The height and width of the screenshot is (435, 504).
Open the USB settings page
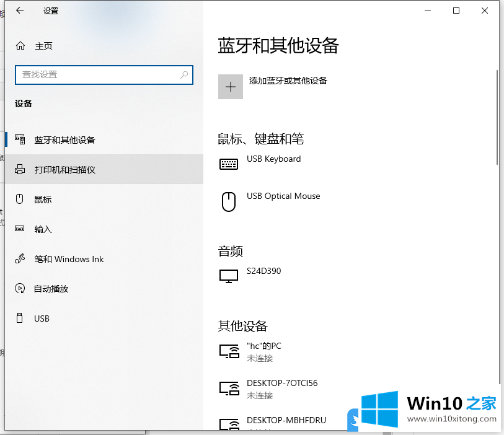42,319
